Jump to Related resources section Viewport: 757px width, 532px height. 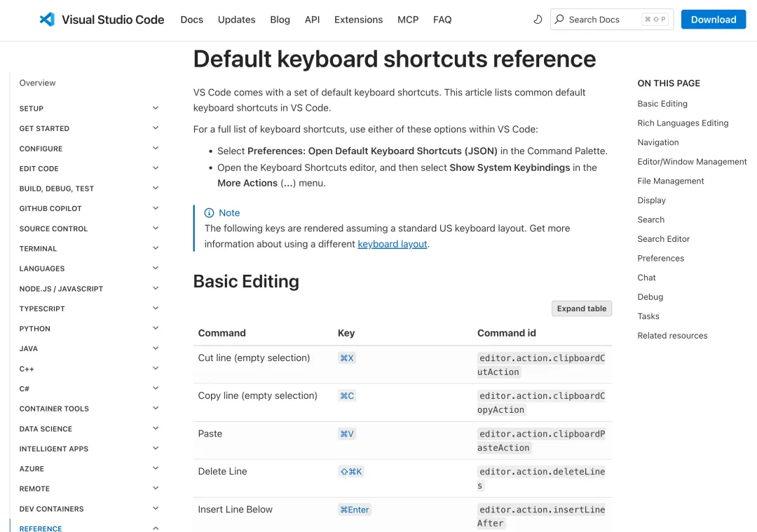(x=672, y=336)
